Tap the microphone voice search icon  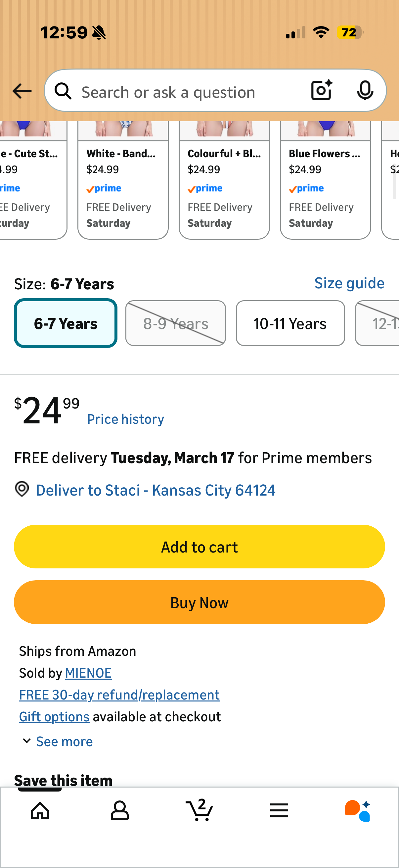(x=365, y=90)
